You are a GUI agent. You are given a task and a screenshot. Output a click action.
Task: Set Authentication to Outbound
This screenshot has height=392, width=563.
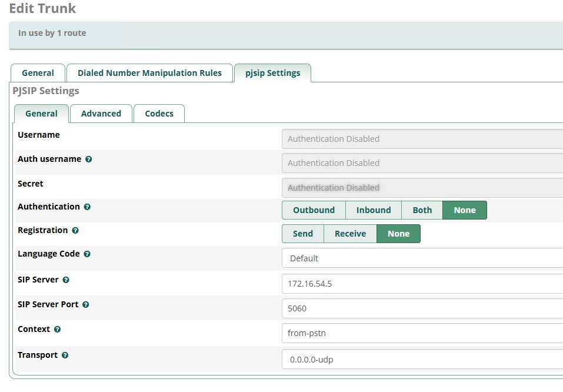click(314, 210)
